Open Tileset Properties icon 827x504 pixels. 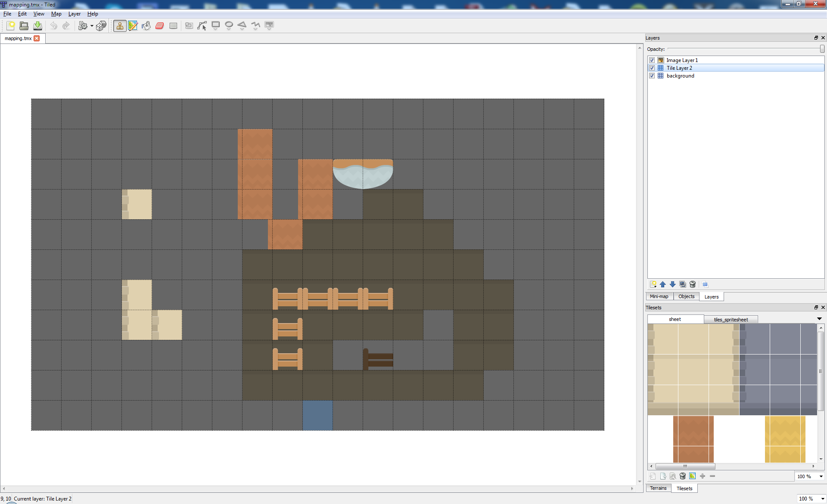click(x=673, y=476)
